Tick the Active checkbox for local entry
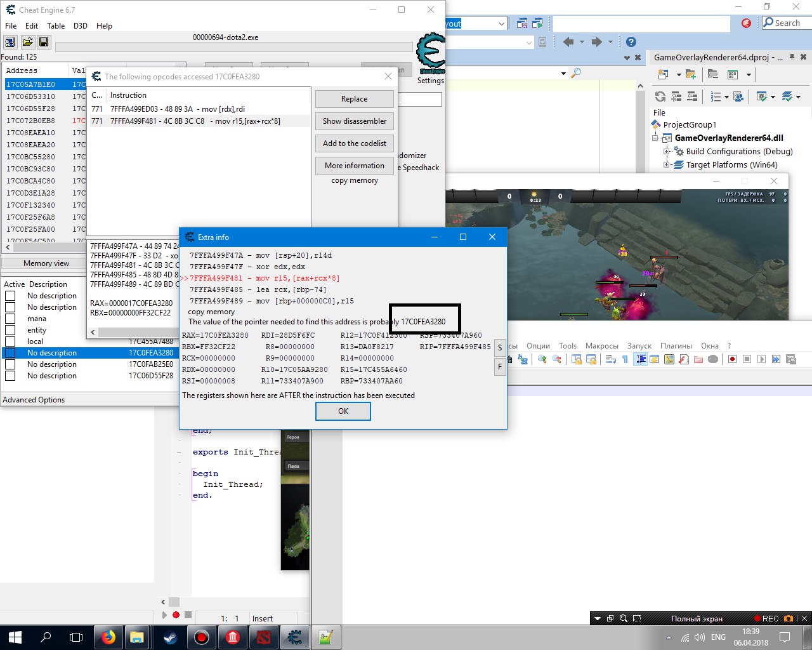This screenshot has height=650, width=812. click(10, 342)
